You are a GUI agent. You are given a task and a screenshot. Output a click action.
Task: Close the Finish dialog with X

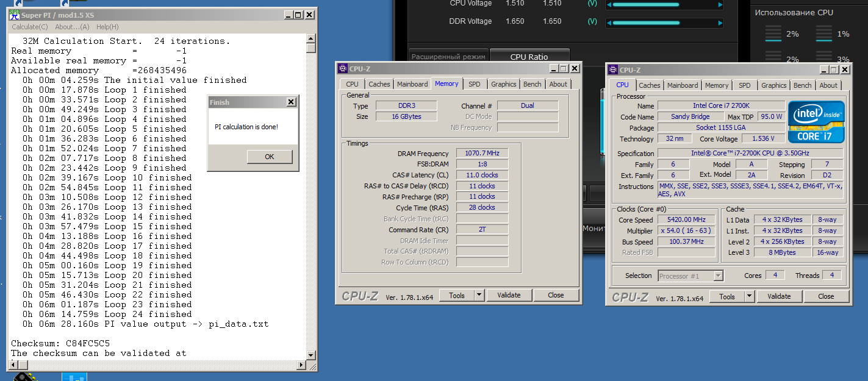291,102
